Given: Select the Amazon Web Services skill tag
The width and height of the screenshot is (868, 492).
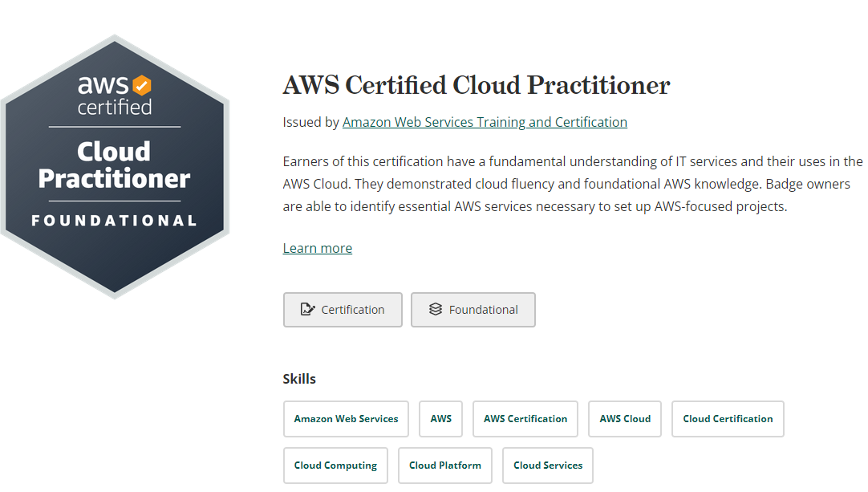Looking at the screenshot, I should coord(346,418).
